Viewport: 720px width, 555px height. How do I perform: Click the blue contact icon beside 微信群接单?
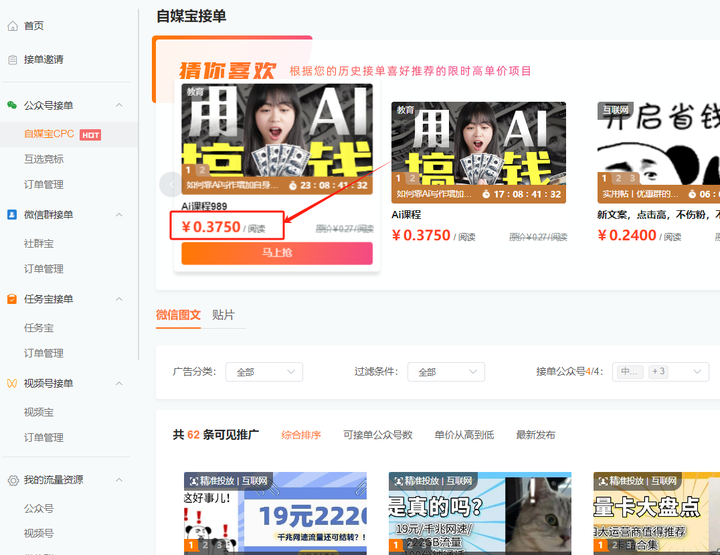(12, 214)
